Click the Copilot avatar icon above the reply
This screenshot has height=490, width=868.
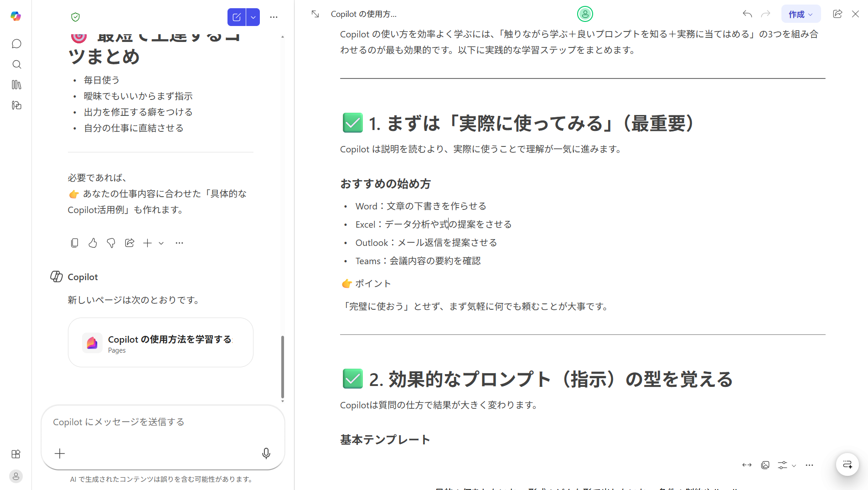point(57,277)
